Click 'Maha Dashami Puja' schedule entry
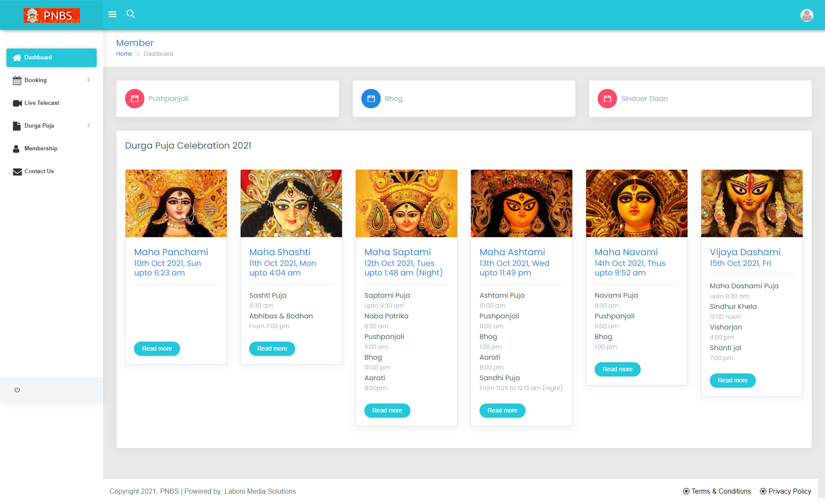This screenshot has width=825, height=504. pyautogui.click(x=744, y=286)
